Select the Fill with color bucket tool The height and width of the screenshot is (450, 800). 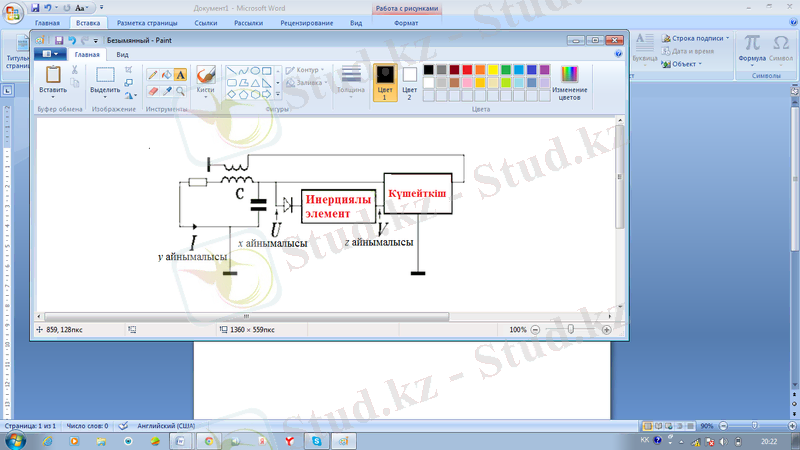[166, 75]
